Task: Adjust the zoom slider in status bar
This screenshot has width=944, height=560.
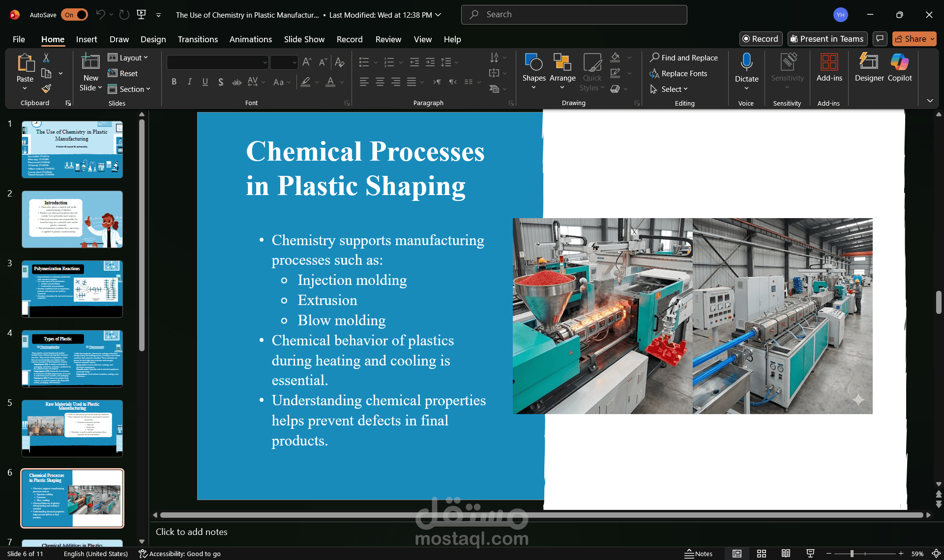Action: (852, 554)
